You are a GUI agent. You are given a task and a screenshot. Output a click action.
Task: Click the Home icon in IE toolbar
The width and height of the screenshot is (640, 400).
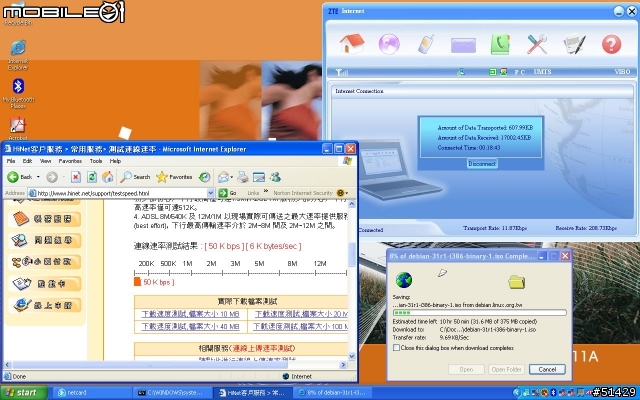[108, 177]
